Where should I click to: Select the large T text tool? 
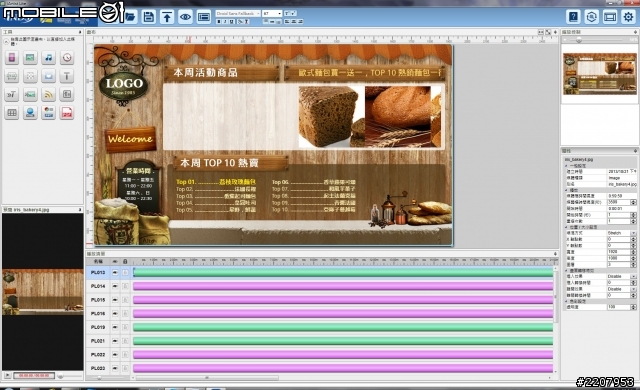67,76
